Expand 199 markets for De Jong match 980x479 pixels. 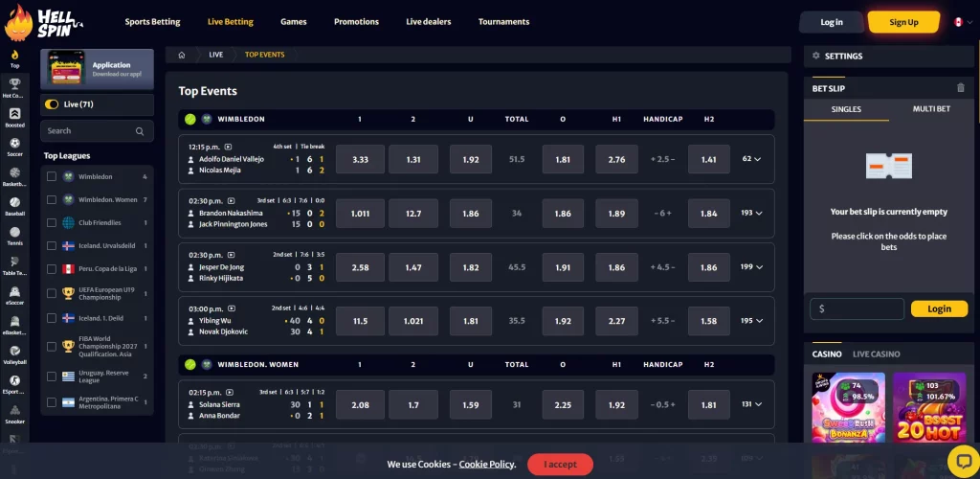tap(751, 267)
